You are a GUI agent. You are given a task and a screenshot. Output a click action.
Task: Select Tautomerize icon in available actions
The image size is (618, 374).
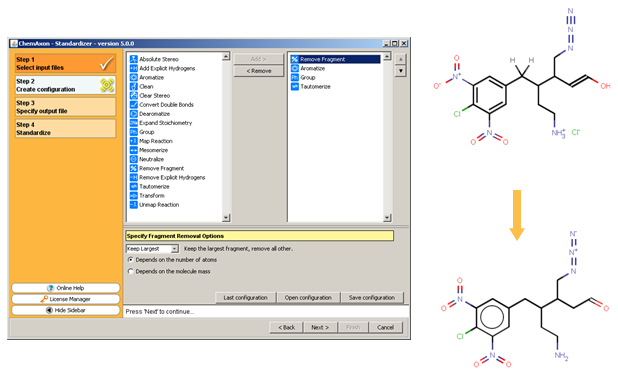tap(134, 186)
